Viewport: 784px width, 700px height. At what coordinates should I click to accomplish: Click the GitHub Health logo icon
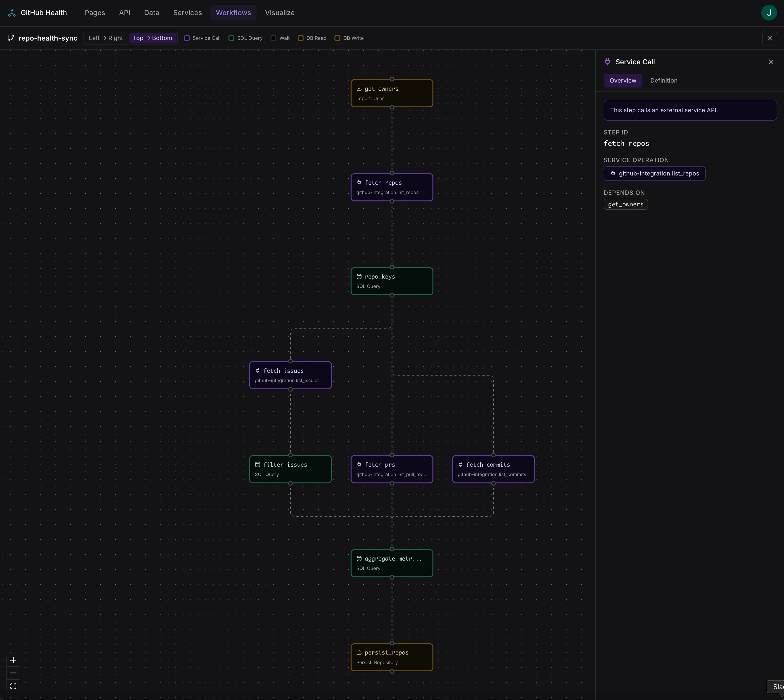tap(12, 13)
